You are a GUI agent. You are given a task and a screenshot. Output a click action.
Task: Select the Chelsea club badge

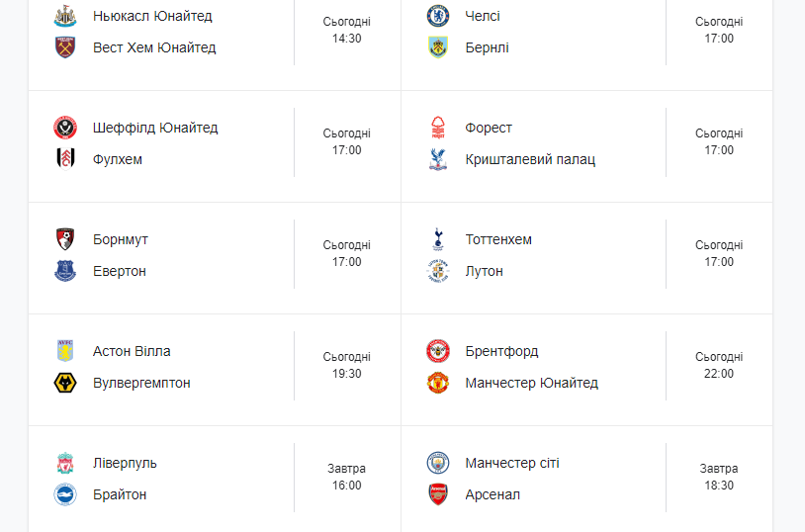pyautogui.click(x=438, y=16)
